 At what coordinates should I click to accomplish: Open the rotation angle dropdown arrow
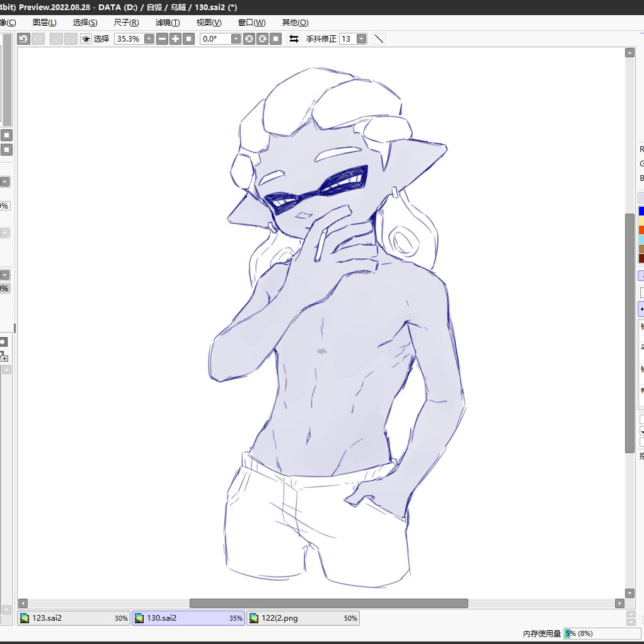coord(236,38)
